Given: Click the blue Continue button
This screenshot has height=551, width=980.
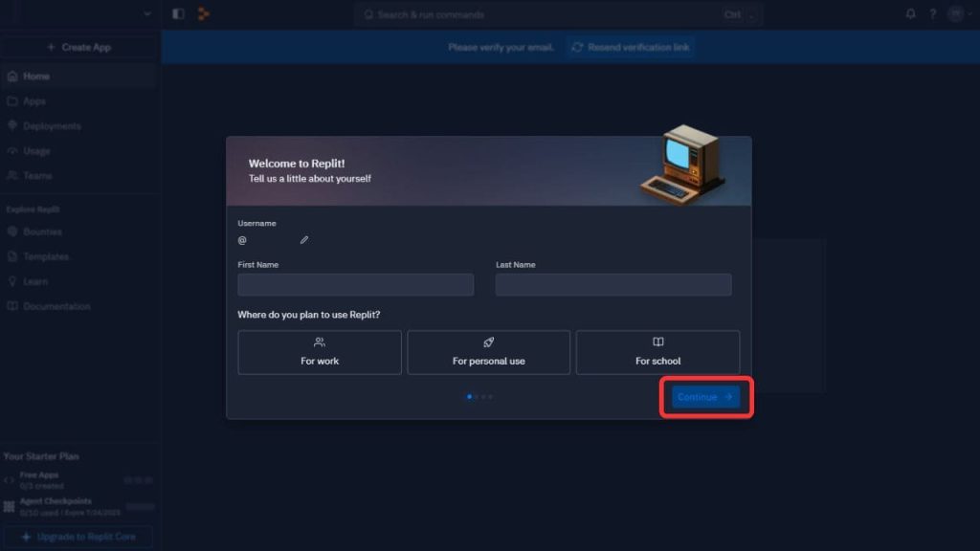Looking at the screenshot, I should coord(705,397).
